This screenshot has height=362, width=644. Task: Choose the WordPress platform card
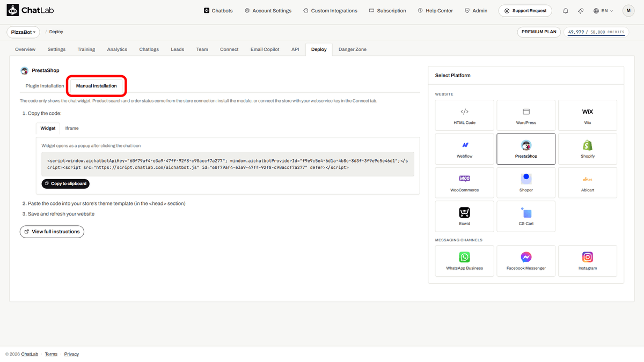pos(526,115)
